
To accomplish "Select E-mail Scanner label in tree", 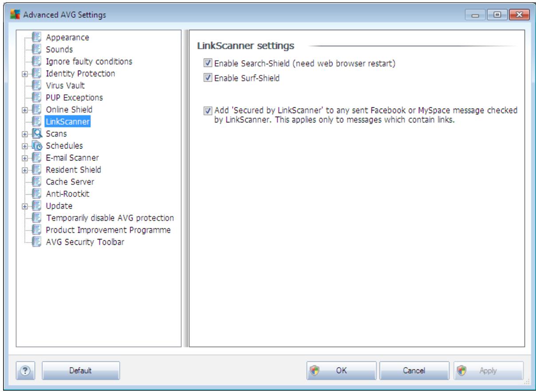I will coord(72,157).
